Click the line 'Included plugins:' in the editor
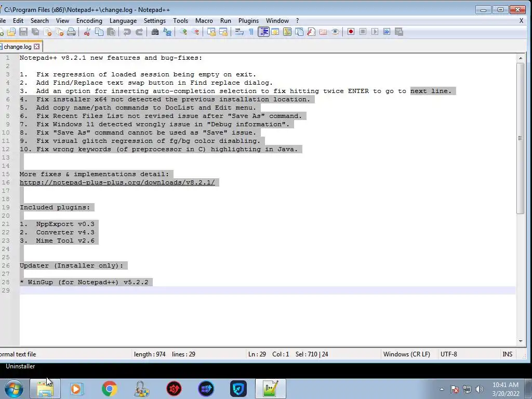Screen dimensions: 532x399 click(55, 207)
